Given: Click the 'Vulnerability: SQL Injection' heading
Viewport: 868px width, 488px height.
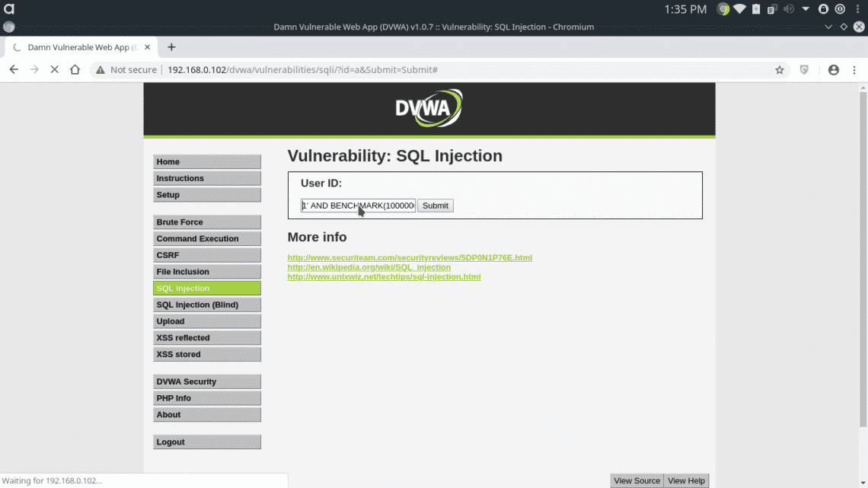Looking at the screenshot, I should pos(394,156).
